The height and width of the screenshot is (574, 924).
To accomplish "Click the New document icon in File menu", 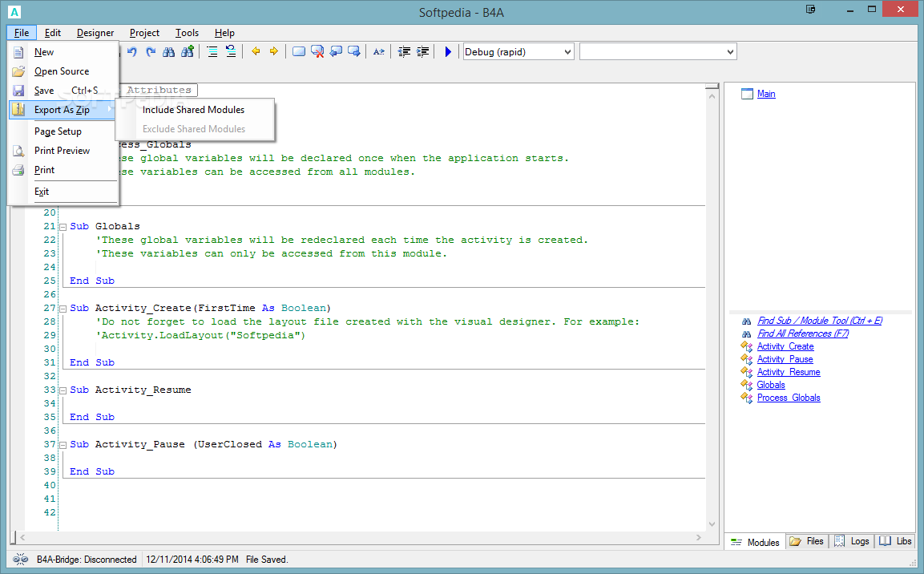I will click(19, 52).
